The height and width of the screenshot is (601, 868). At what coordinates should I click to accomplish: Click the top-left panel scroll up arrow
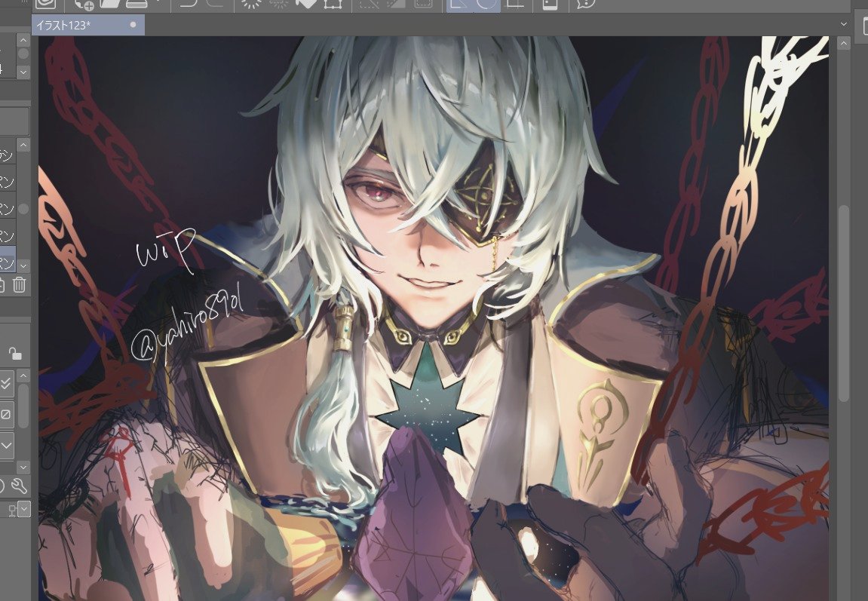[23, 40]
